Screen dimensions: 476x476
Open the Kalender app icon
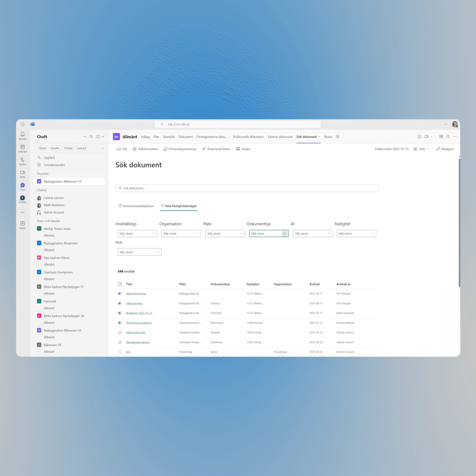(x=22, y=148)
